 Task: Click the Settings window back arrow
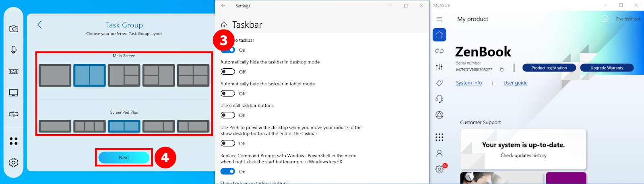[x=223, y=6]
